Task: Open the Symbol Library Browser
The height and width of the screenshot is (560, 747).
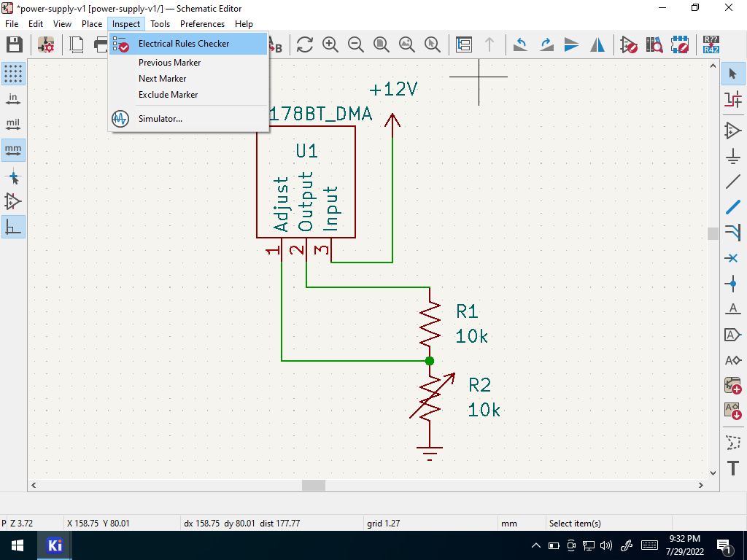Action: click(654, 44)
